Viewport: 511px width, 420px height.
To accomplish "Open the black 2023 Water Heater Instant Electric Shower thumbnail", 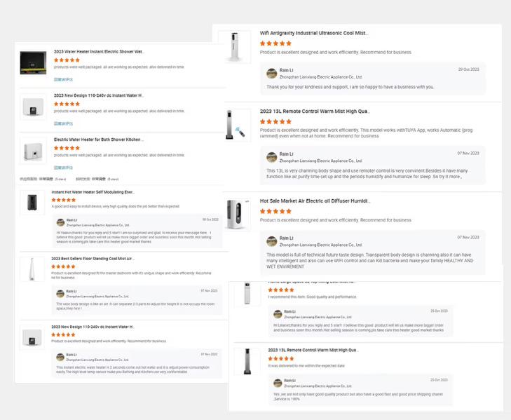I will point(32,63).
